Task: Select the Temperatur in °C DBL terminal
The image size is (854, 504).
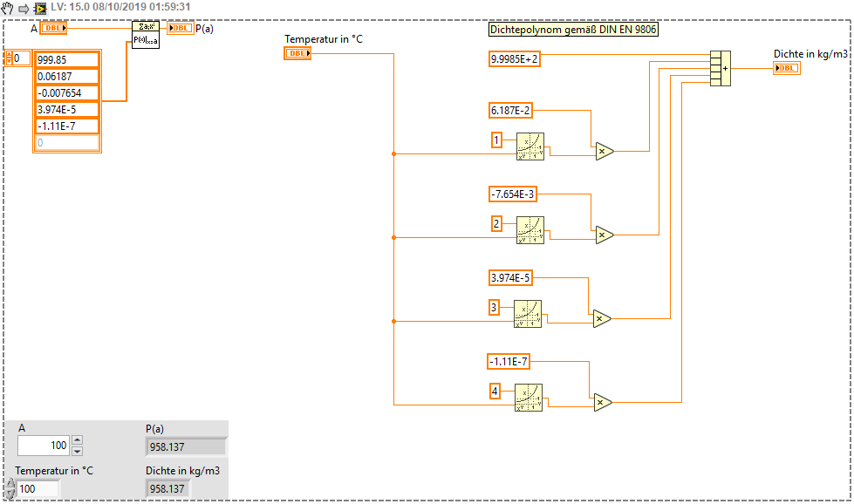Action: [297, 53]
